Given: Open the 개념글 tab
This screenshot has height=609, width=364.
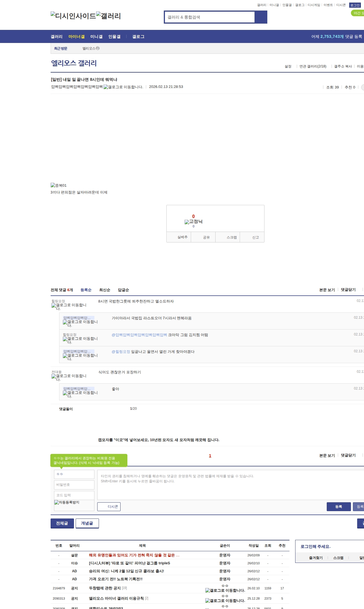Looking at the screenshot, I should coord(87,523).
